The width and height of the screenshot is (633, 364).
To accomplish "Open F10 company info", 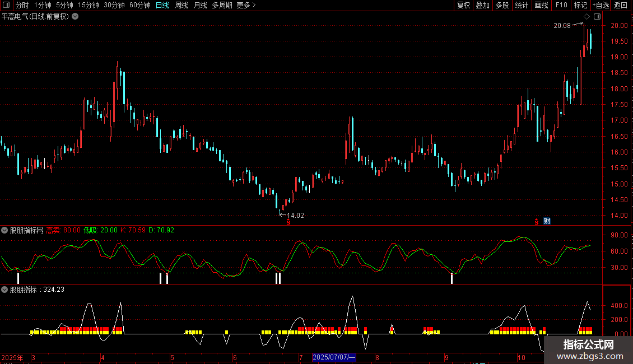I will (x=561, y=5).
